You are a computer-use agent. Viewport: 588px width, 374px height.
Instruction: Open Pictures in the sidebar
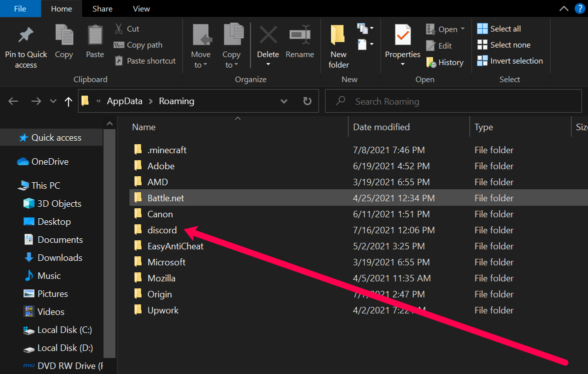(x=46, y=293)
